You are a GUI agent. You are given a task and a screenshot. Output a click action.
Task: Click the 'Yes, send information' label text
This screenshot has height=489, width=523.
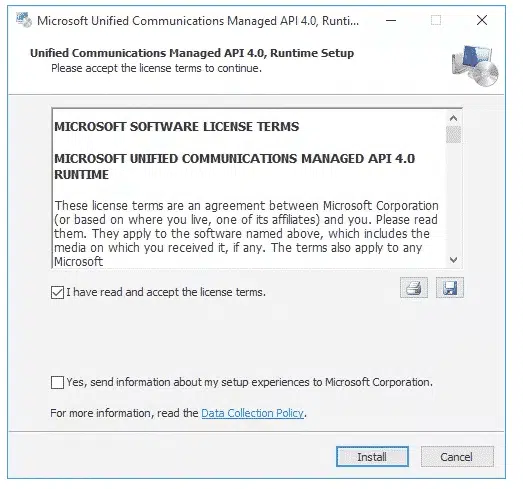point(249,382)
